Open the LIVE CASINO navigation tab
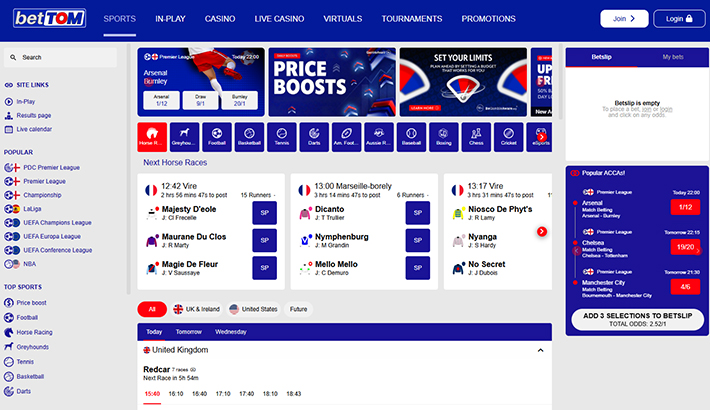Viewport: 710px width, 410px height. click(279, 19)
